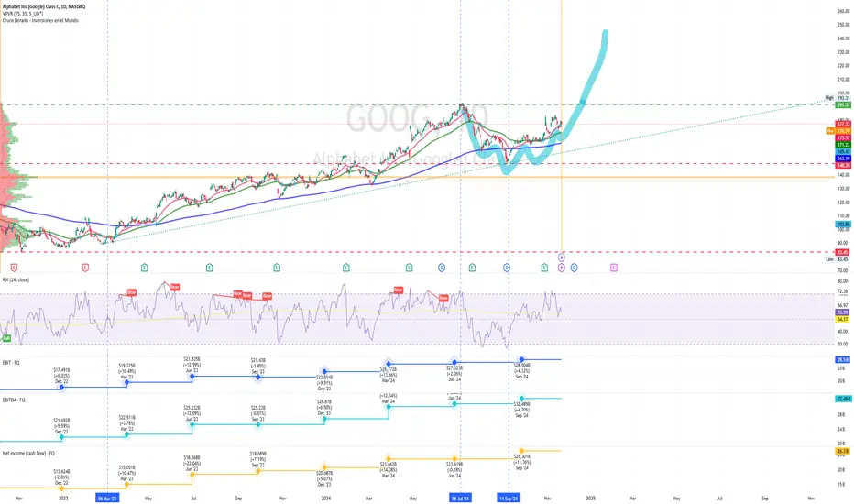Click the red 148.20 price label

pyautogui.click(x=843, y=165)
